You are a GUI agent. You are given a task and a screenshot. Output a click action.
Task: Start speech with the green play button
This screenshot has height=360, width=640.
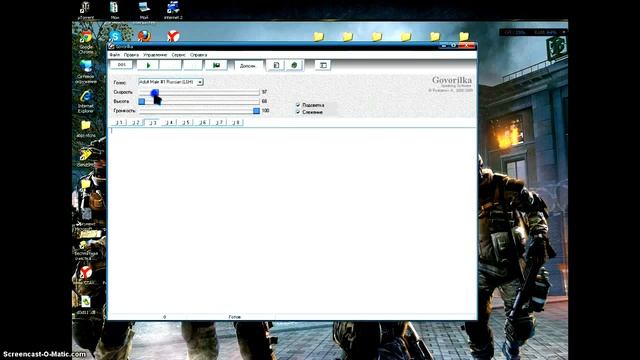[x=148, y=65]
